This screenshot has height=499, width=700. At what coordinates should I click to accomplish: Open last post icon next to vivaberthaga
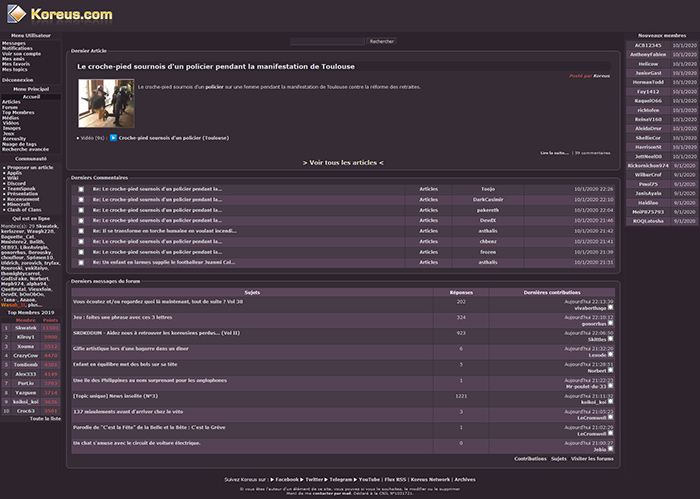(x=611, y=308)
